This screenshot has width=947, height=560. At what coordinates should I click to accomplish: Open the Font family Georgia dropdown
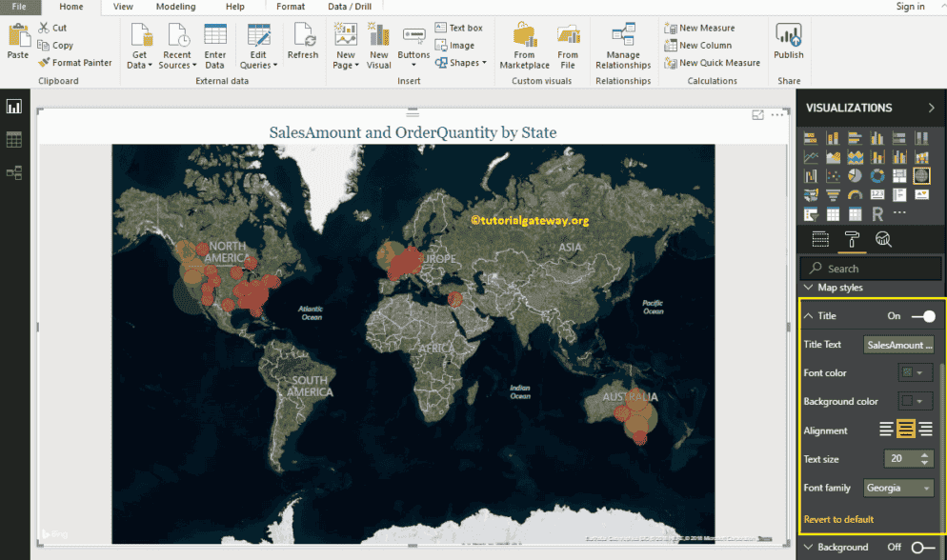(898, 489)
